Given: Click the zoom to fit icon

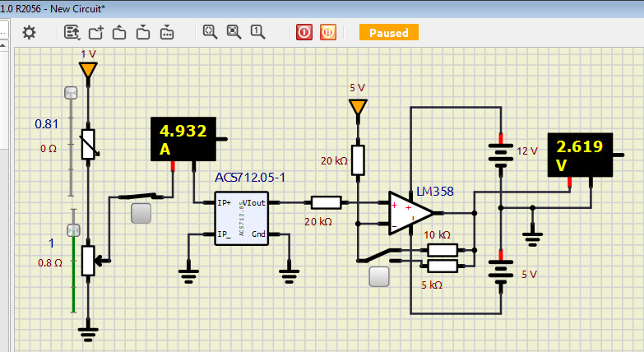Looking at the screenshot, I should pos(210,32).
